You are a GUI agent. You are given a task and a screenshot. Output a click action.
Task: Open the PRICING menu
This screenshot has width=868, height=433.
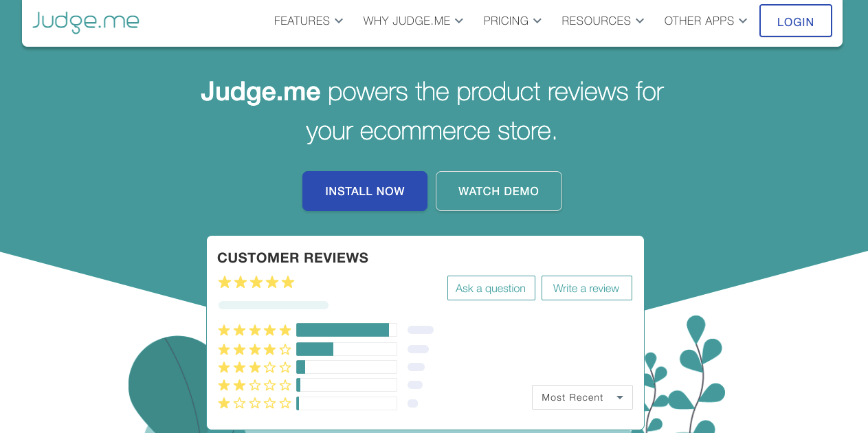(x=512, y=21)
